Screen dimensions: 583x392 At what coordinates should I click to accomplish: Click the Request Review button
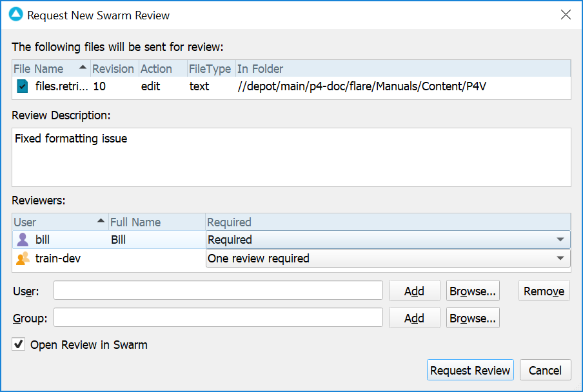click(x=470, y=370)
